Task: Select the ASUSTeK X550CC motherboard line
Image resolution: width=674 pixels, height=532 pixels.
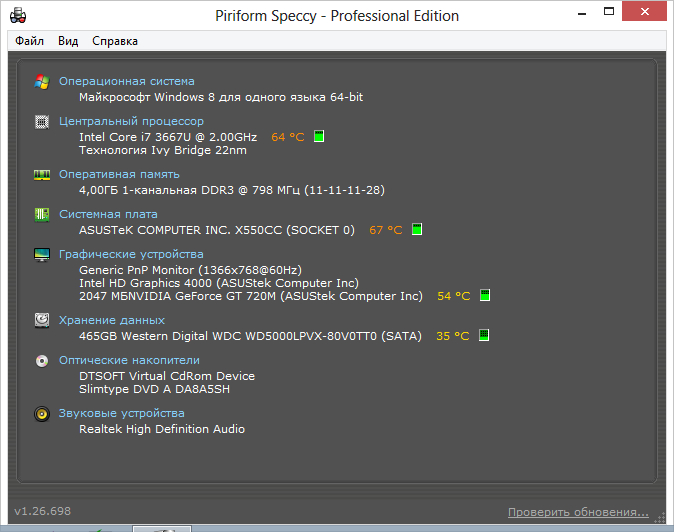Action: click(x=217, y=230)
